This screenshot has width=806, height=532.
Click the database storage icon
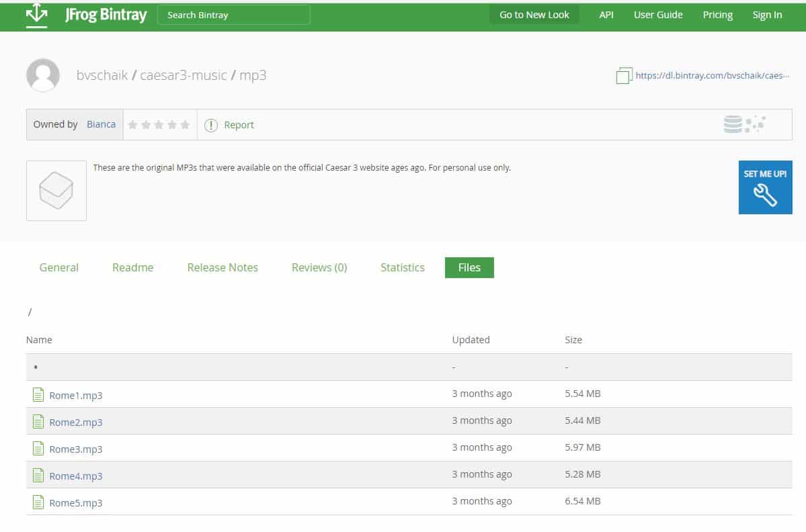733,124
